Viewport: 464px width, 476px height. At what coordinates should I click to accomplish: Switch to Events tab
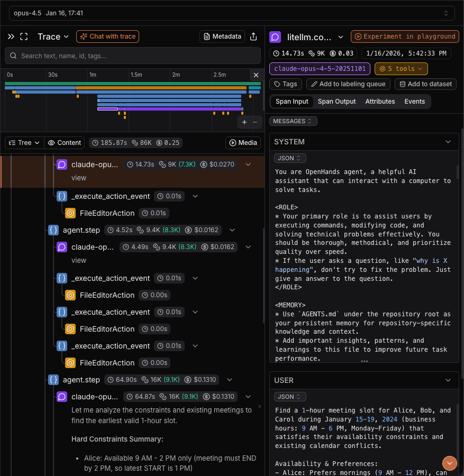414,102
